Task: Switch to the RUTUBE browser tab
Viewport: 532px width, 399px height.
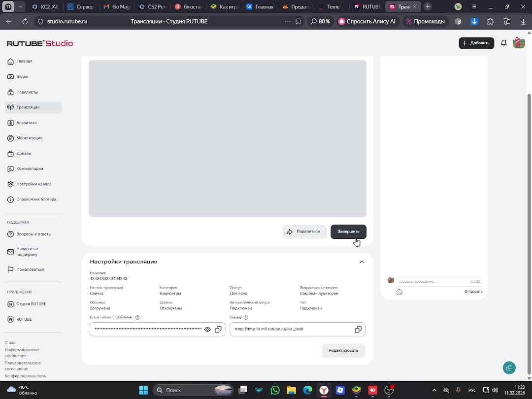Action: pos(367,7)
